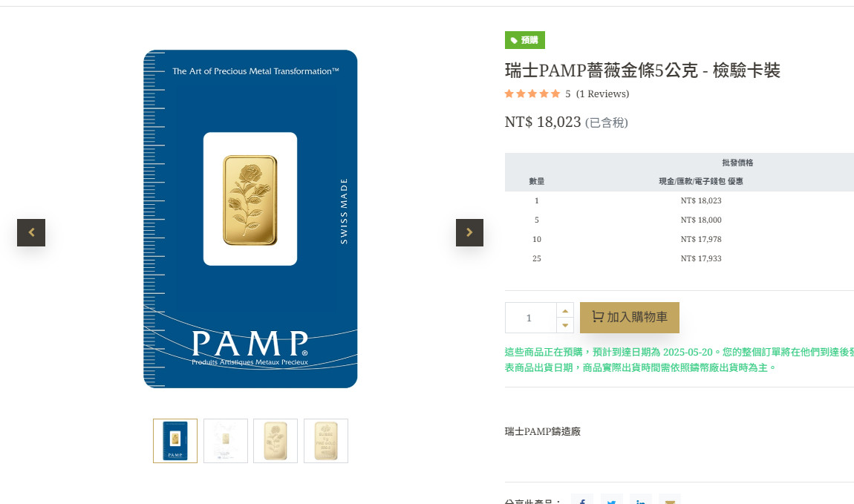This screenshot has width=854, height=504.
Task: Share this product on LinkedIn
Action: (640, 500)
